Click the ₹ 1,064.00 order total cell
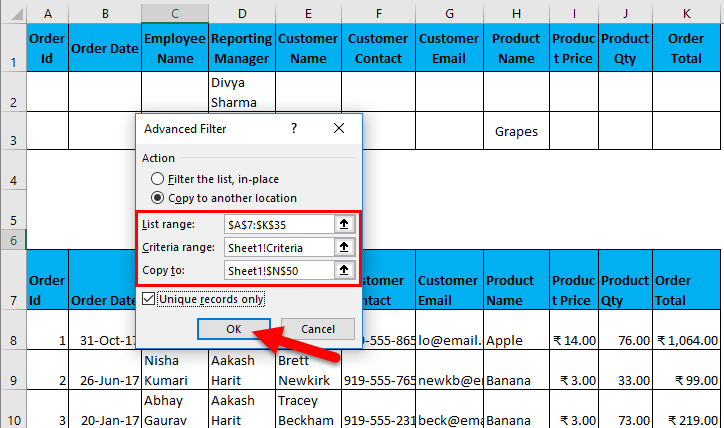724x428 pixels. [687, 330]
